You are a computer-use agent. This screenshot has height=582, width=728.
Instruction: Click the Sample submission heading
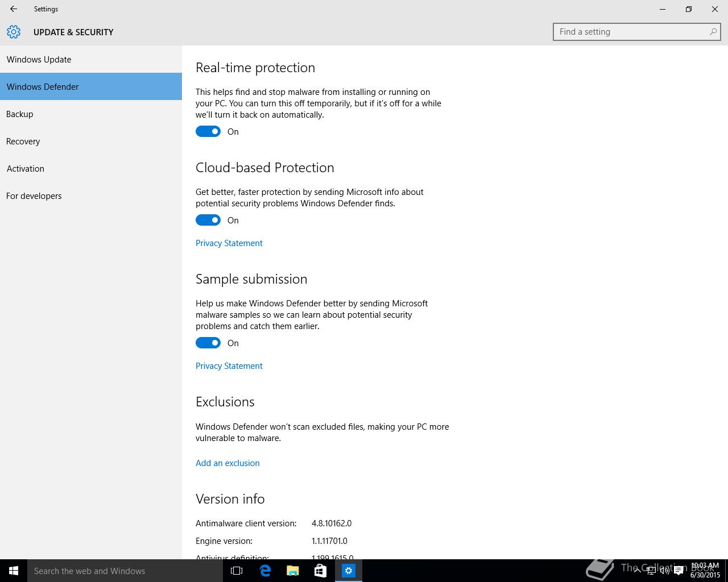[251, 279]
